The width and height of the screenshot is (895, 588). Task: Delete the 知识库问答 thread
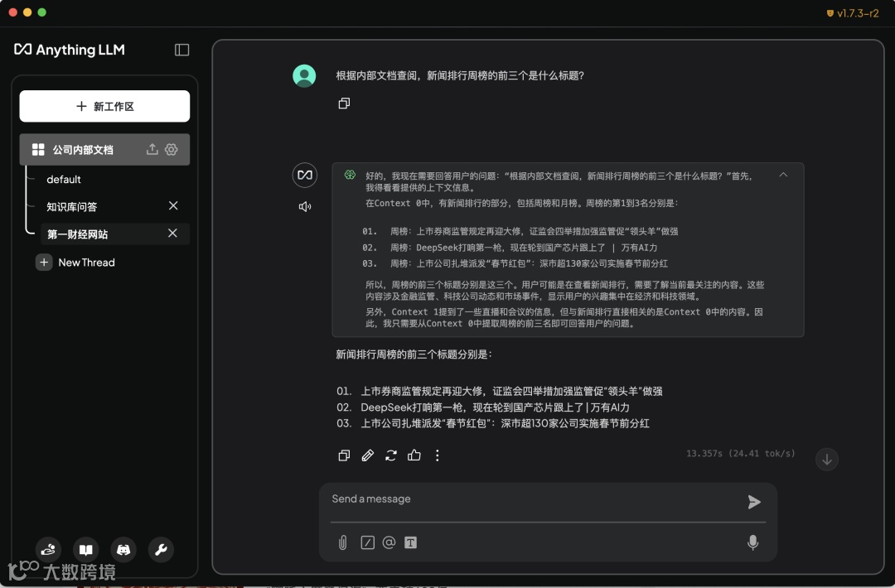coord(173,206)
